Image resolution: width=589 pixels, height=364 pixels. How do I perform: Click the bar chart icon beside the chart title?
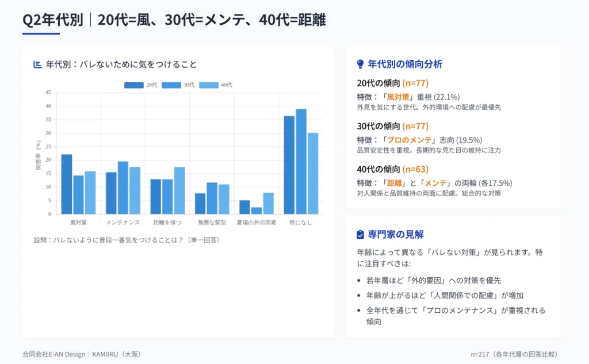[37, 64]
